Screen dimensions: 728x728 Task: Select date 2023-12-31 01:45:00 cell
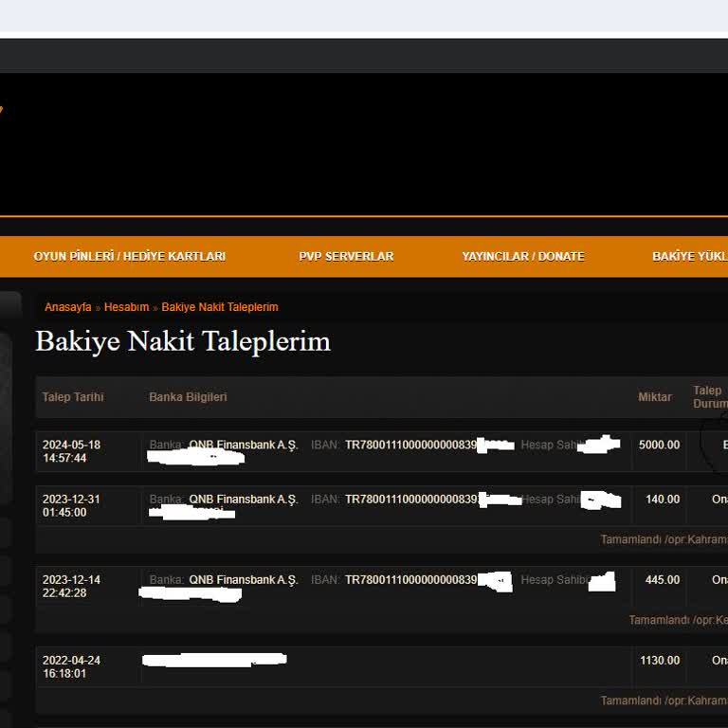point(71,505)
